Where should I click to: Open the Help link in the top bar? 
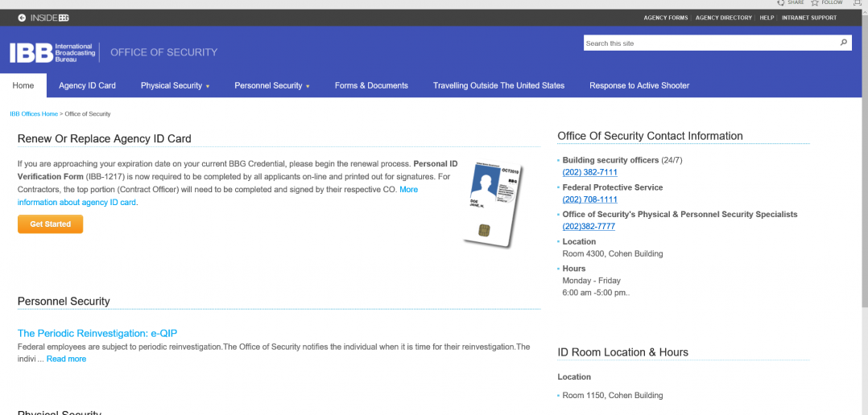pos(767,18)
